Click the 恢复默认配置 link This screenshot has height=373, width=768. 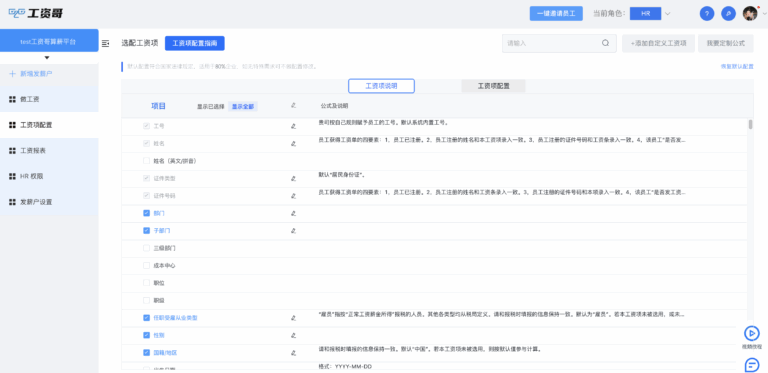click(737, 66)
